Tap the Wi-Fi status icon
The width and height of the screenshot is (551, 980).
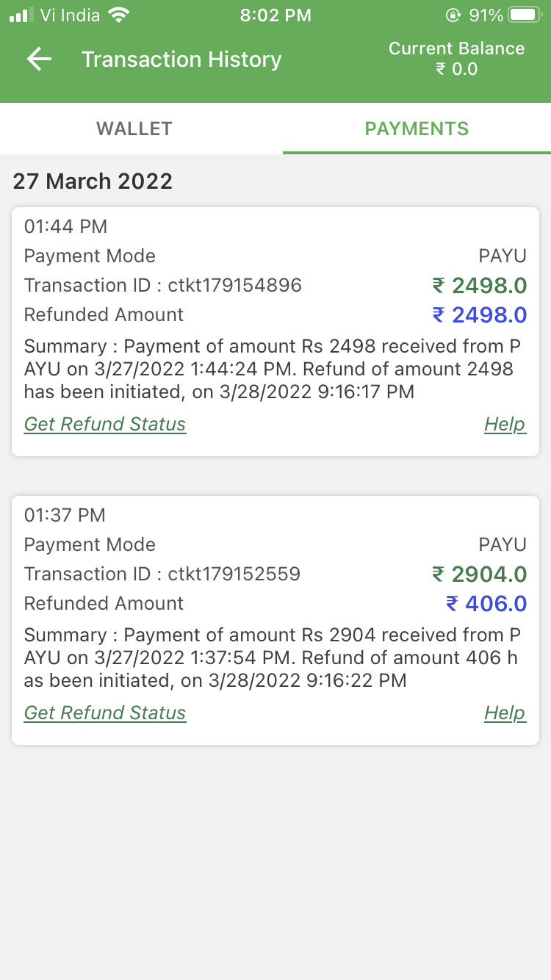pyautogui.click(x=118, y=15)
